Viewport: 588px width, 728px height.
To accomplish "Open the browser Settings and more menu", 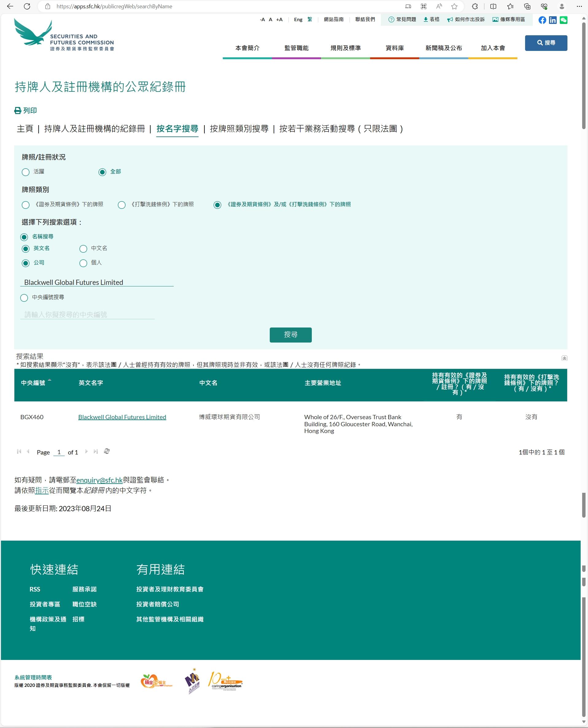I will point(579,6).
